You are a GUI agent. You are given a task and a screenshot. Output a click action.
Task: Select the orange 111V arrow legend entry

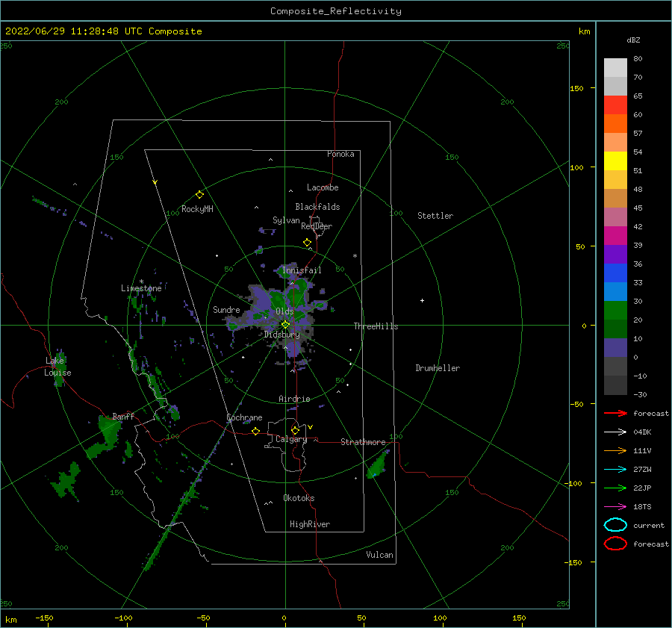coord(615,450)
